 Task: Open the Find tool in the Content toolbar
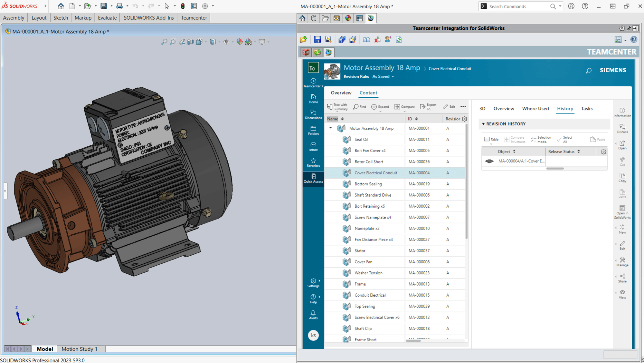click(x=360, y=107)
